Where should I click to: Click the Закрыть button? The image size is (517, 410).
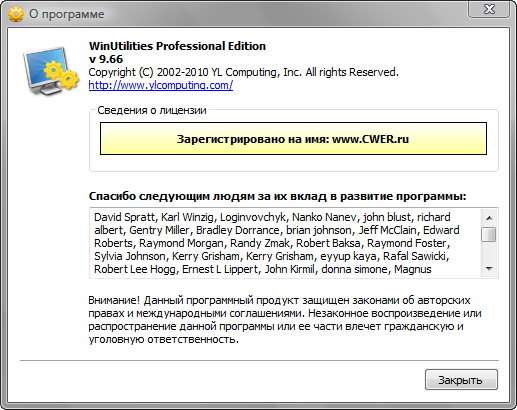click(x=461, y=380)
